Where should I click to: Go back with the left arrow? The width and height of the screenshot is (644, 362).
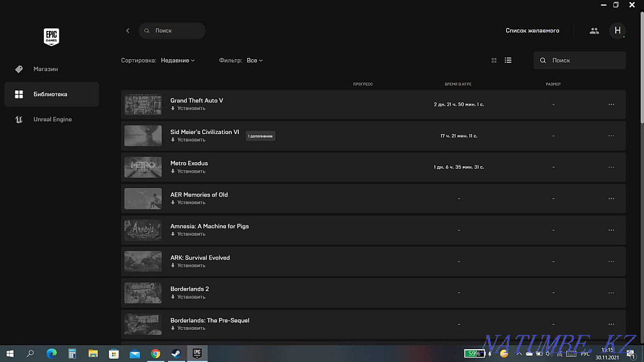pos(128,31)
